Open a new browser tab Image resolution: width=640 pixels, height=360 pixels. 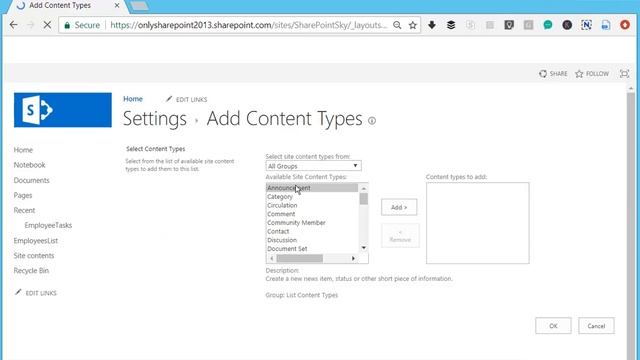[139, 6]
